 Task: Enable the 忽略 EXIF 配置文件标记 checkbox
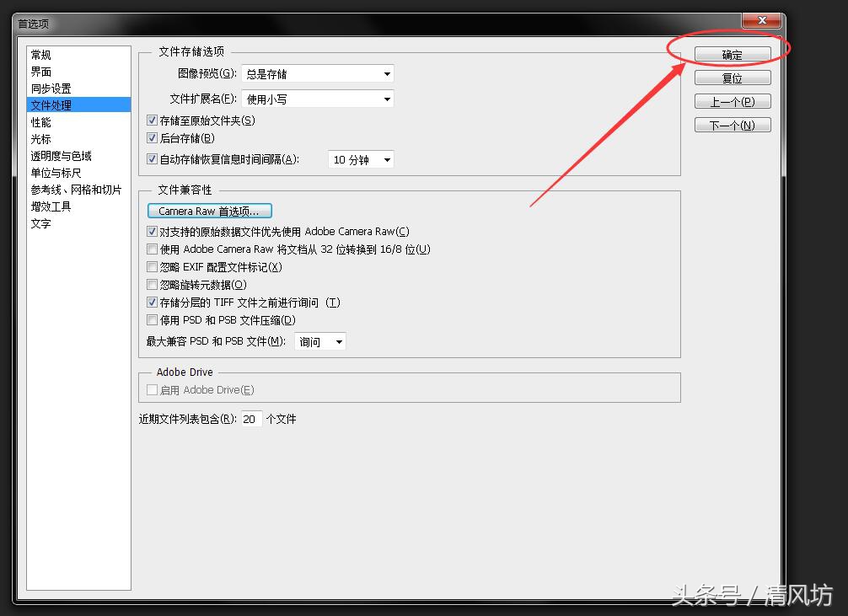point(152,266)
